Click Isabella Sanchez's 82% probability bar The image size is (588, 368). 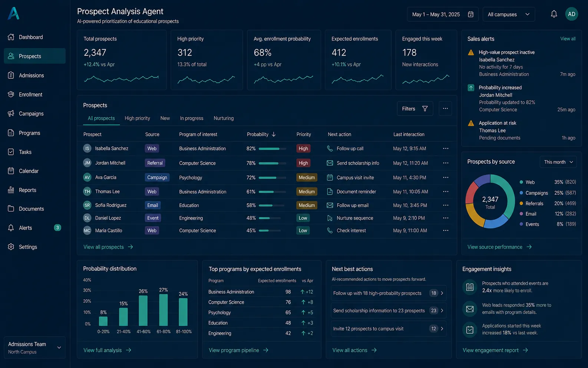coord(272,148)
